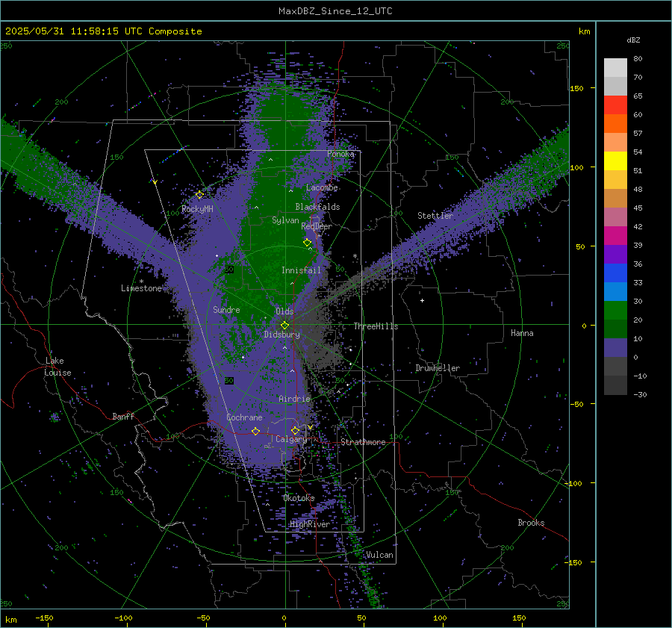This screenshot has height=628, width=672.
Task: Pick the dusty pink 42–45 dBZ swatch
Action: [x=615, y=217]
